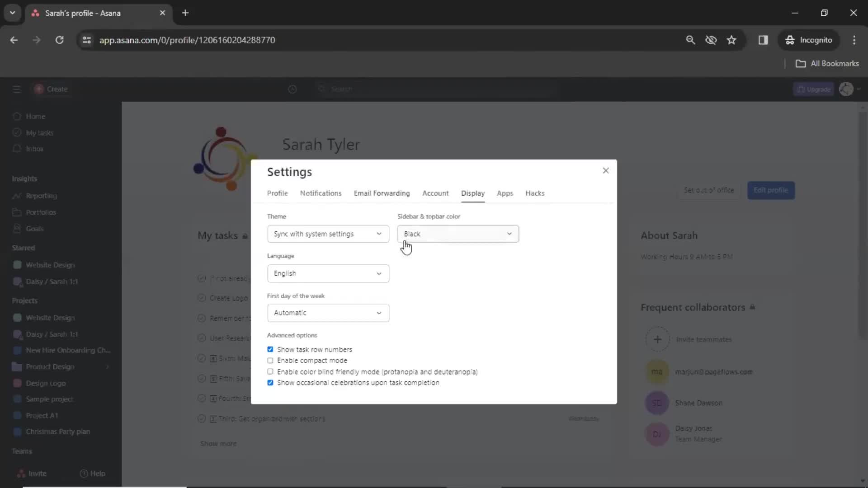
Task: Enable compact mode checkbox
Action: point(270,361)
